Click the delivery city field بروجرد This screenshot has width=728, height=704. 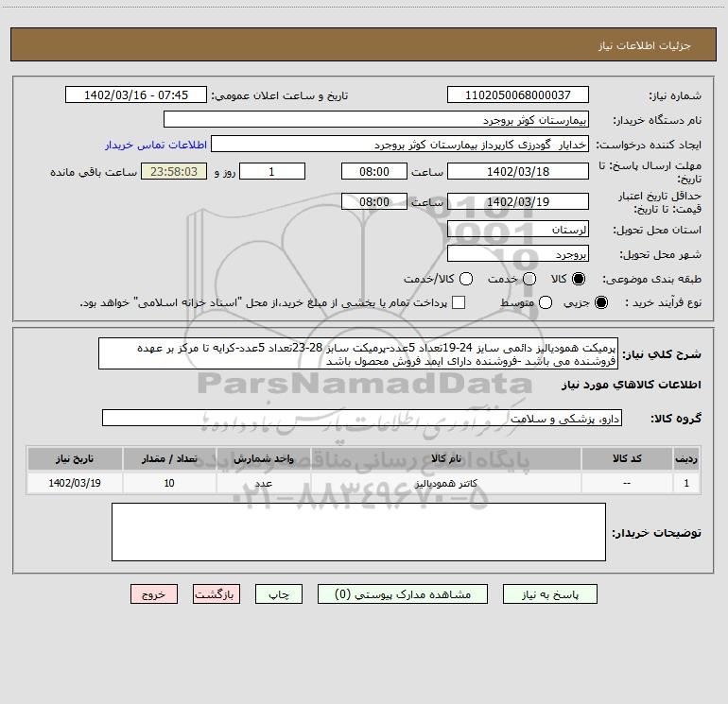click(518, 253)
